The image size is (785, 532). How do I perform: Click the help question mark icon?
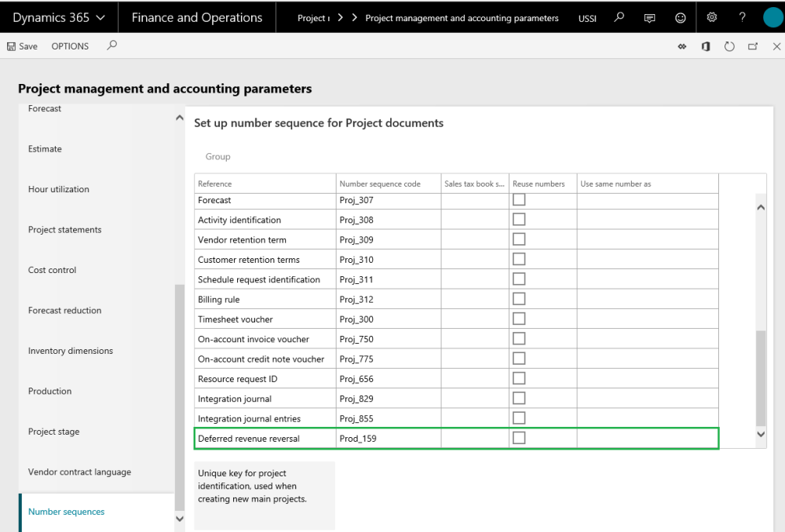(x=742, y=17)
